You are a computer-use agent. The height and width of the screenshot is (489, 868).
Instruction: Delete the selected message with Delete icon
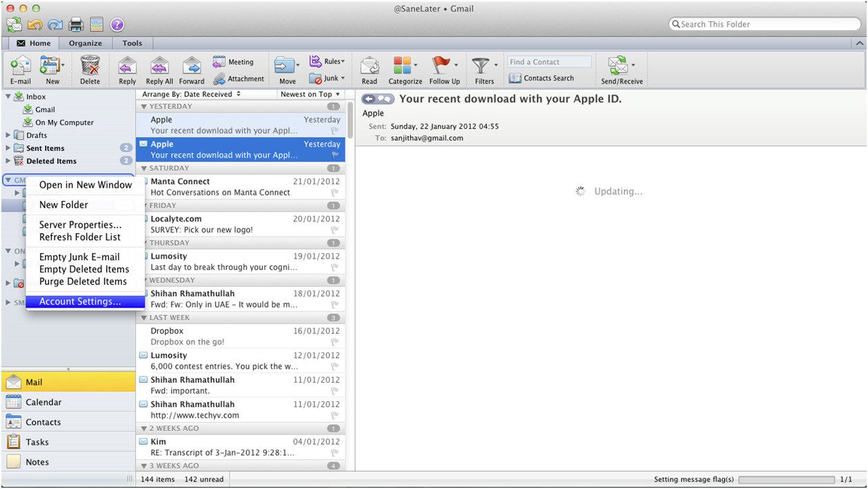pos(90,66)
